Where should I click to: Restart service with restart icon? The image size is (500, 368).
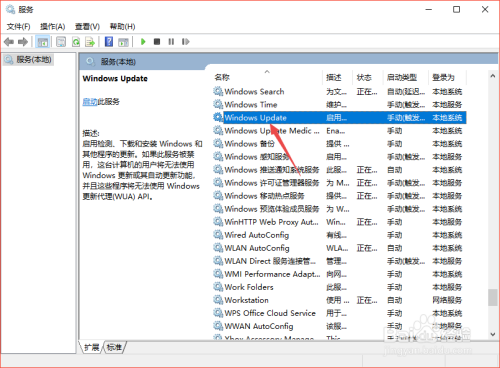pyautogui.click(x=185, y=42)
